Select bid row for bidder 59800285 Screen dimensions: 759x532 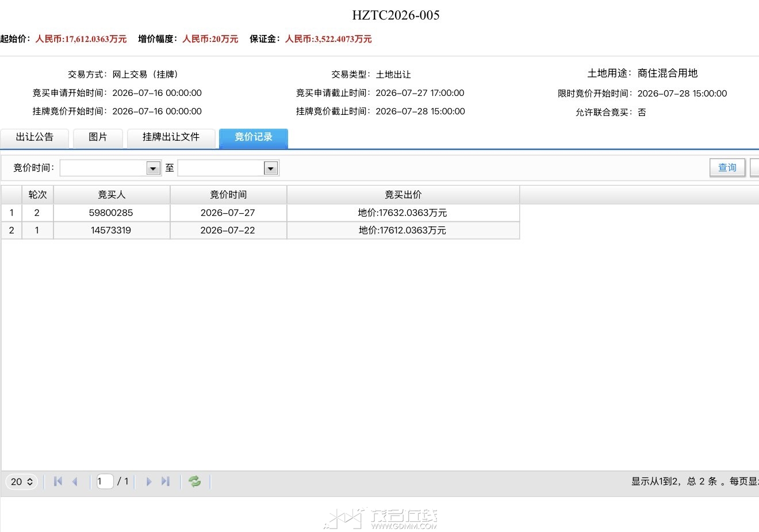pos(260,213)
